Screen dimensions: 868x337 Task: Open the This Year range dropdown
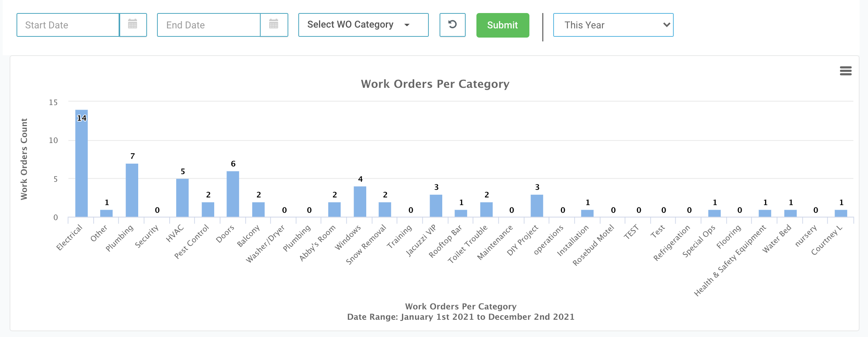tap(613, 25)
